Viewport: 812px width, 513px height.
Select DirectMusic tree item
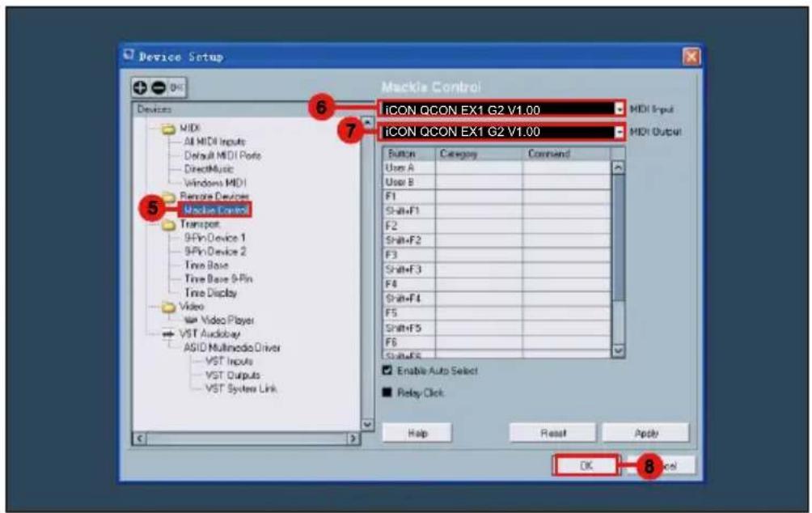point(209,169)
